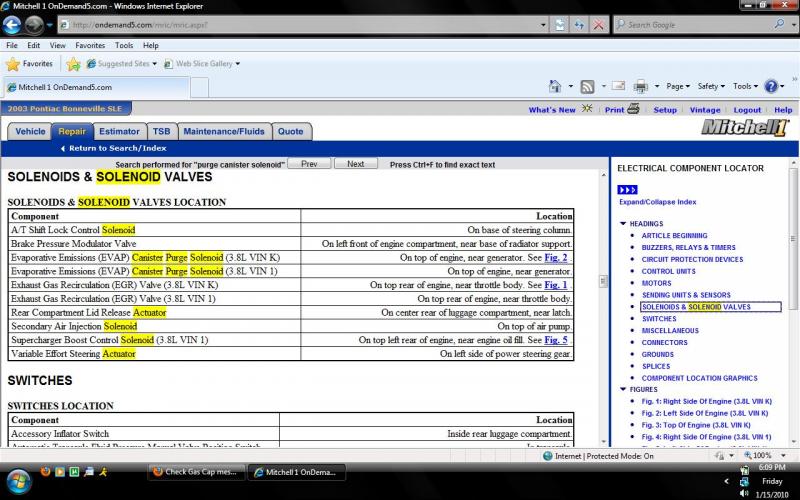
Task: Click the browser Back arrow button
Action: 15,25
